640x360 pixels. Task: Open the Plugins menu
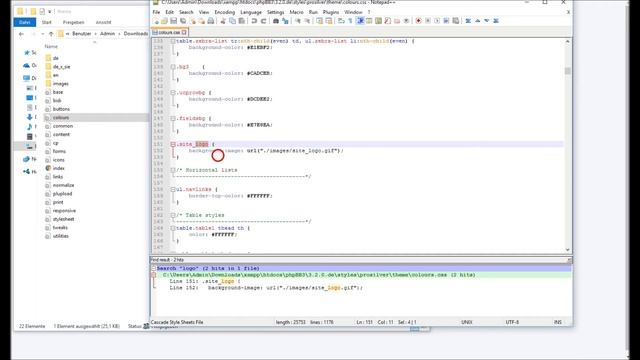point(331,12)
